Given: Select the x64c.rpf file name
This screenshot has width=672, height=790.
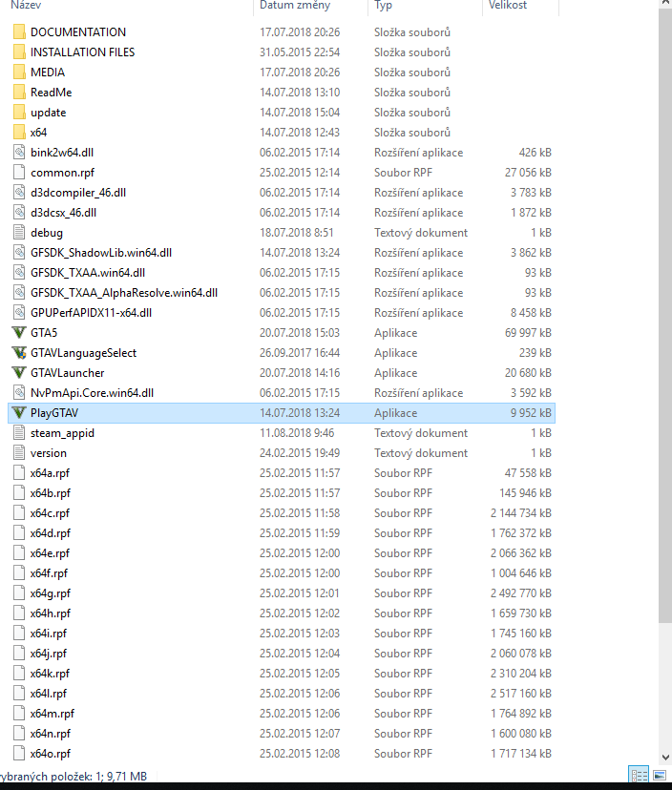Looking at the screenshot, I should click(x=50, y=513).
